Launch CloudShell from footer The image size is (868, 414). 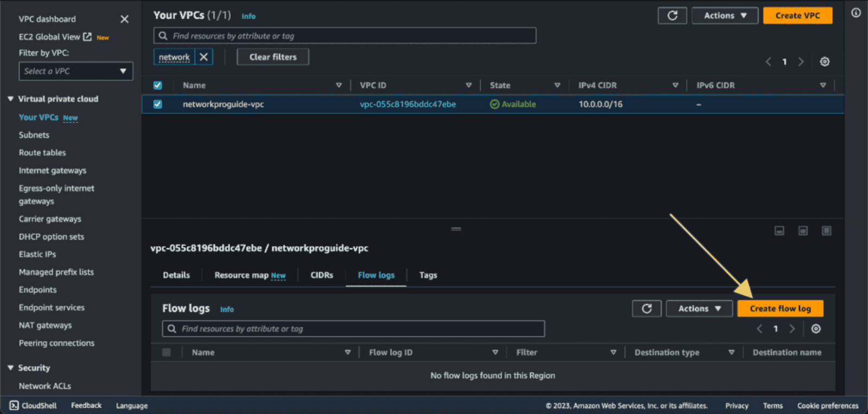click(x=33, y=405)
